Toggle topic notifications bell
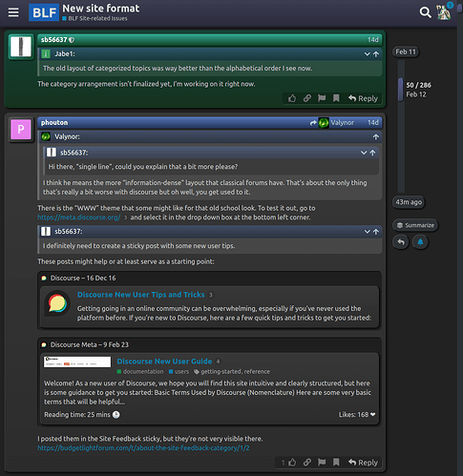 point(420,242)
